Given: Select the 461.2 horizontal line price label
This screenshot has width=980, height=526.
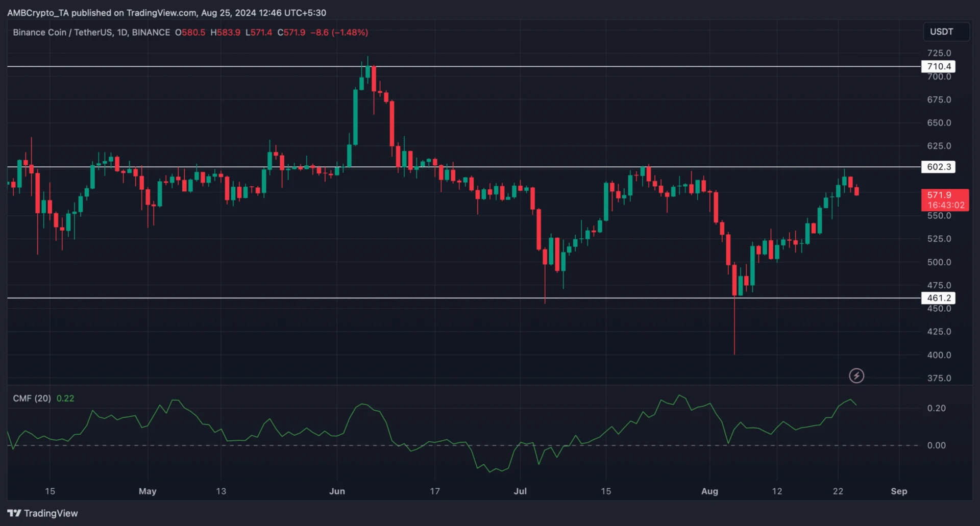Looking at the screenshot, I should pos(938,298).
